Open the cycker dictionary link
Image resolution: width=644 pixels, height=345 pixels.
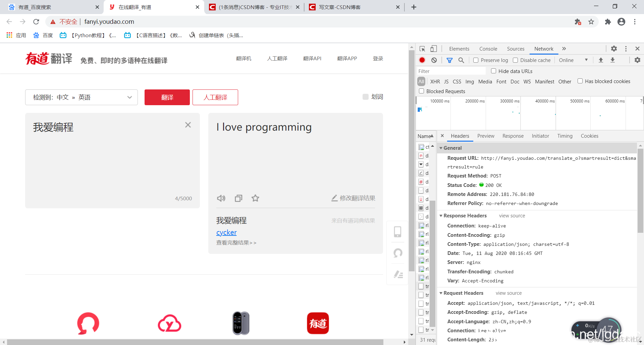point(226,232)
